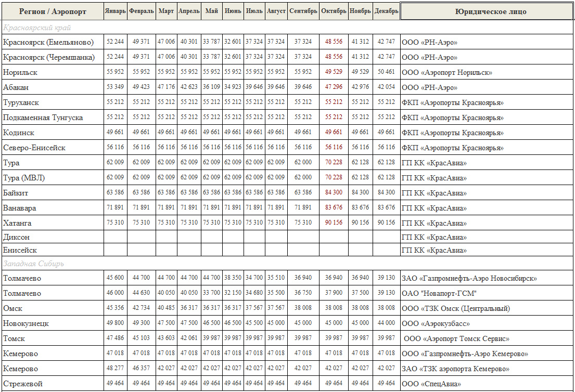Click 'ООО «Аэропорт Норильск»' legal entity

[x=447, y=73]
